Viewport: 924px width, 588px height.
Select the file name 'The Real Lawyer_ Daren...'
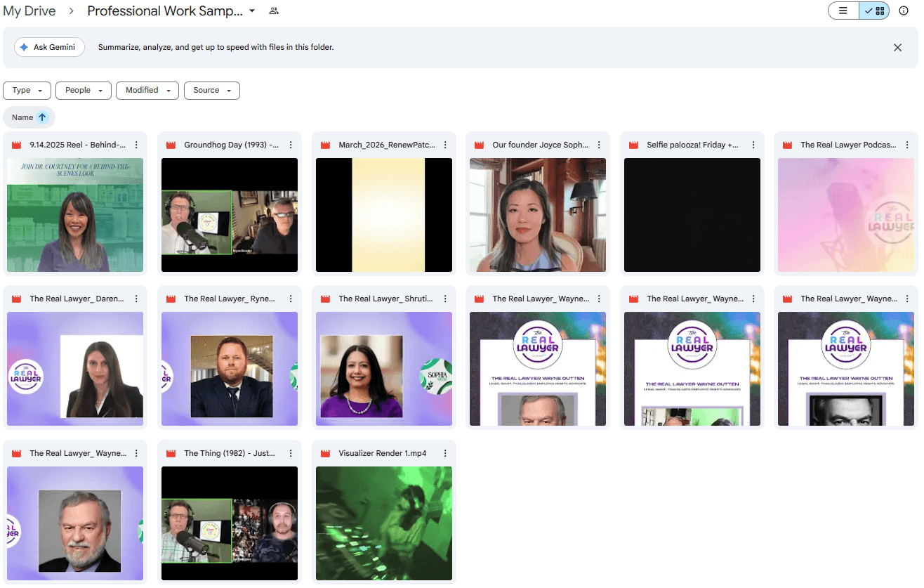click(77, 299)
